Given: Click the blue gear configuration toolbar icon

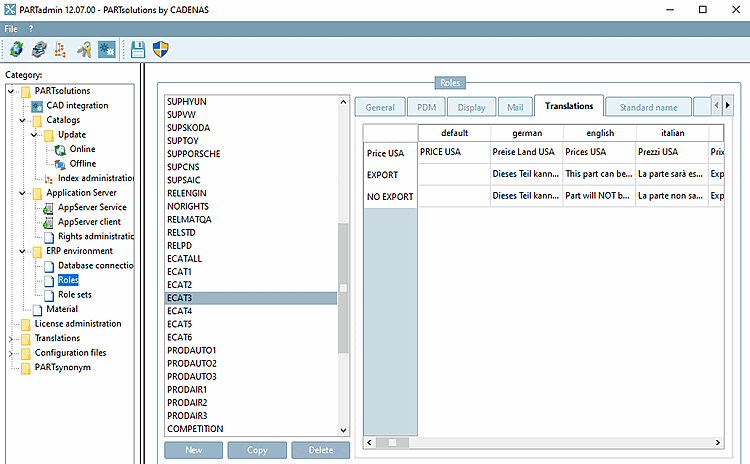Looking at the screenshot, I should click(107, 49).
